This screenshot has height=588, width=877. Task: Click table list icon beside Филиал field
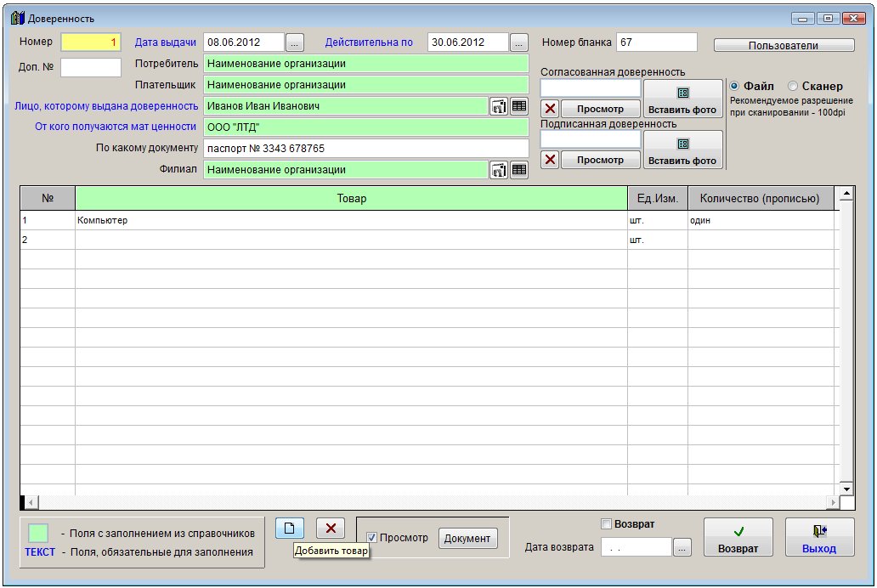click(x=518, y=170)
